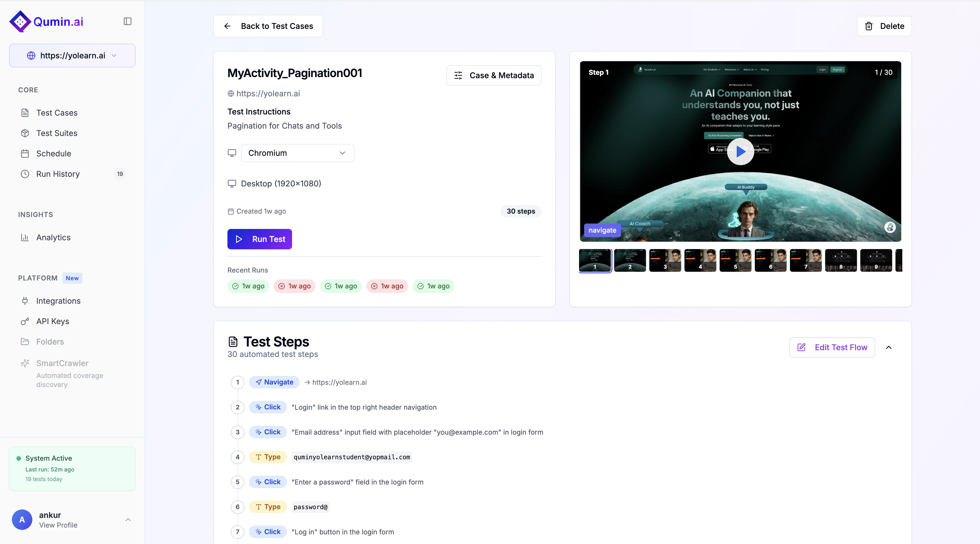Select step thumbnail number 5
This screenshot has height=544, width=980.
pyautogui.click(x=735, y=260)
